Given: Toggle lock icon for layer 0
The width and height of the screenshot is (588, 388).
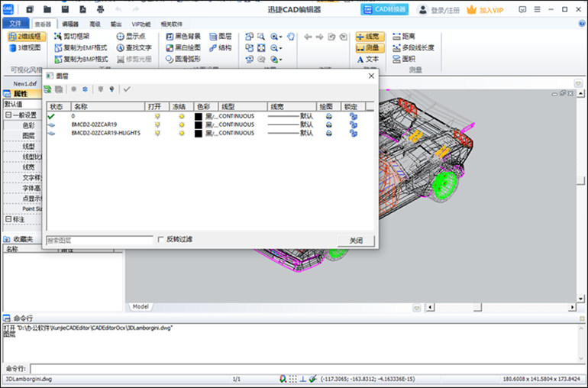Looking at the screenshot, I should pos(354,116).
